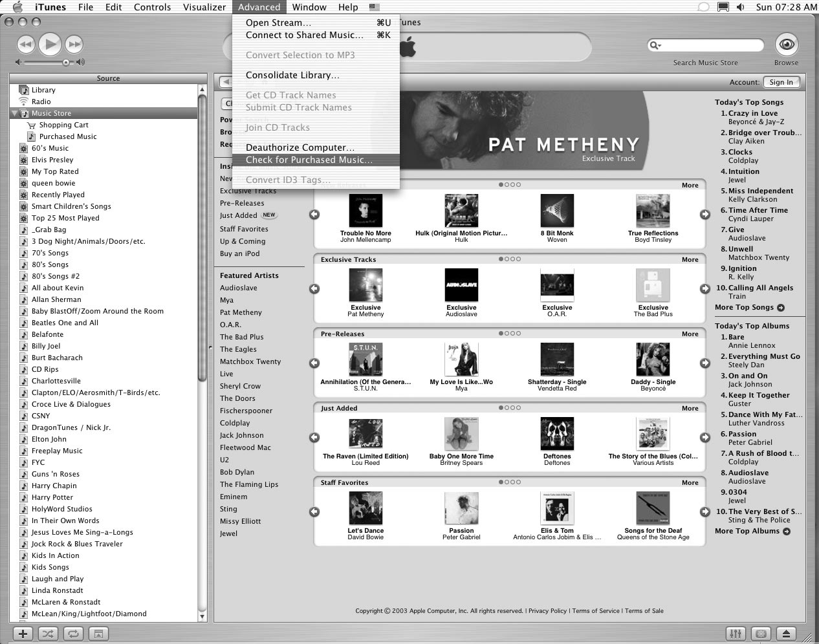Screen dimensions: 819x644
Task: Click right arrow in the Staff Favorites row
Action: click(704, 511)
